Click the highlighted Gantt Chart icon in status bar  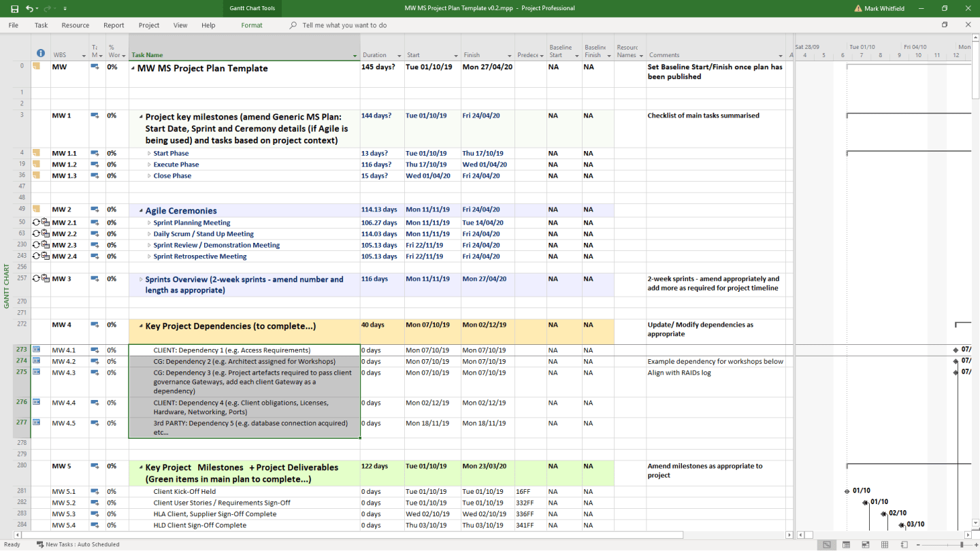pos(826,544)
